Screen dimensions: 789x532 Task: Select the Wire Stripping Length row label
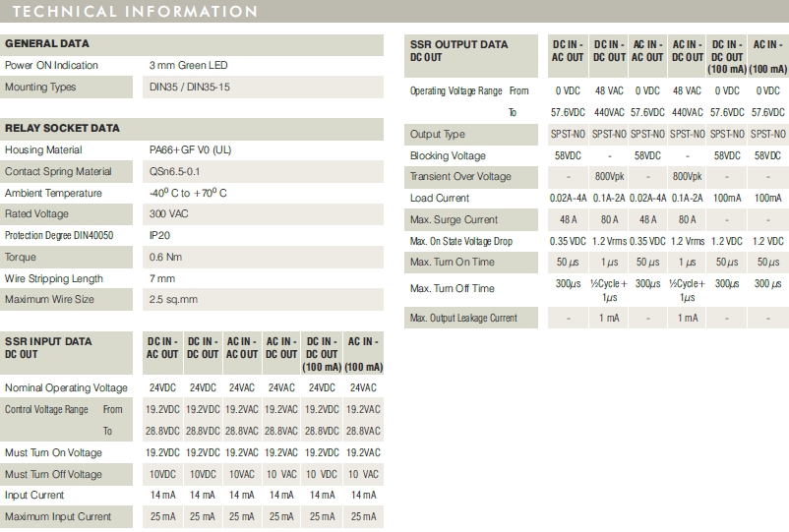54,279
